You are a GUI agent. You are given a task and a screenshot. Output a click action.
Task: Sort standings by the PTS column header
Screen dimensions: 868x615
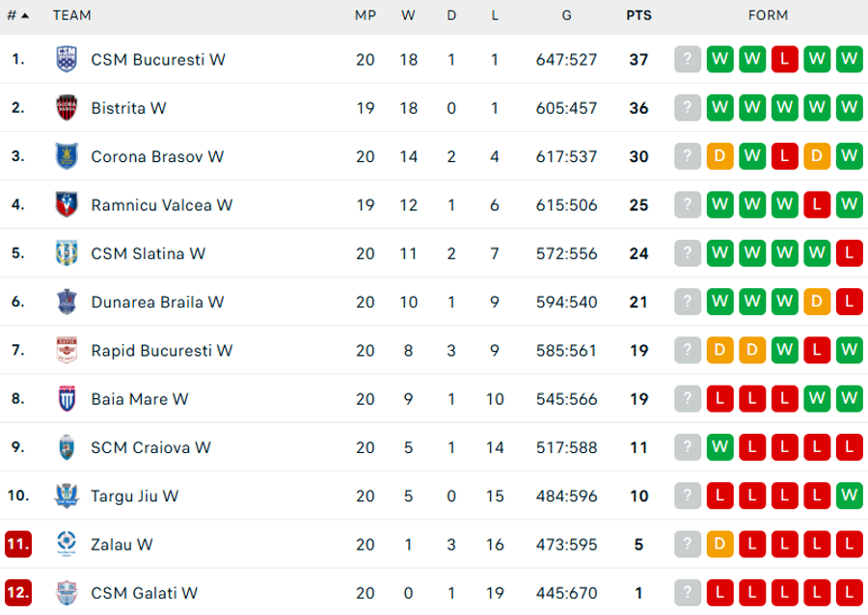[x=638, y=15]
